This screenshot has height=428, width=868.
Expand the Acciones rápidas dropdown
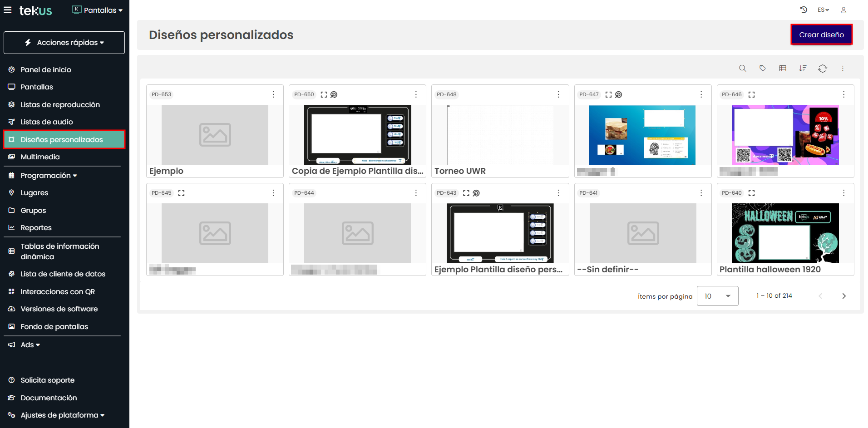pos(64,43)
